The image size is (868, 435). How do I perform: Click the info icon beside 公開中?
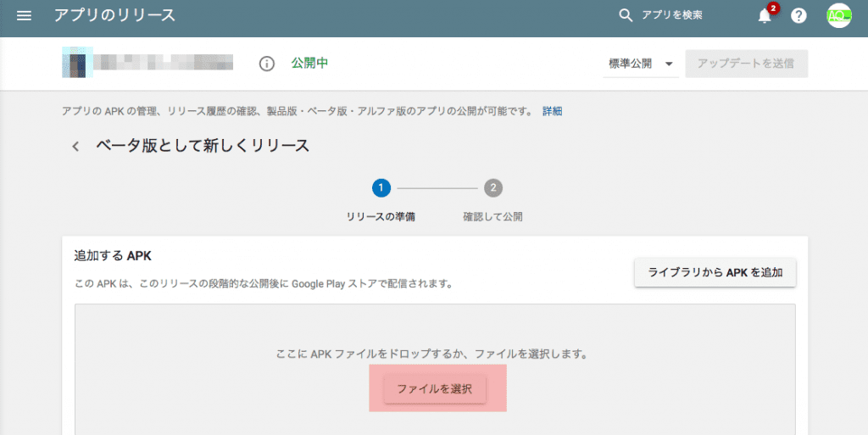pyautogui.click(x=267, y=64)
